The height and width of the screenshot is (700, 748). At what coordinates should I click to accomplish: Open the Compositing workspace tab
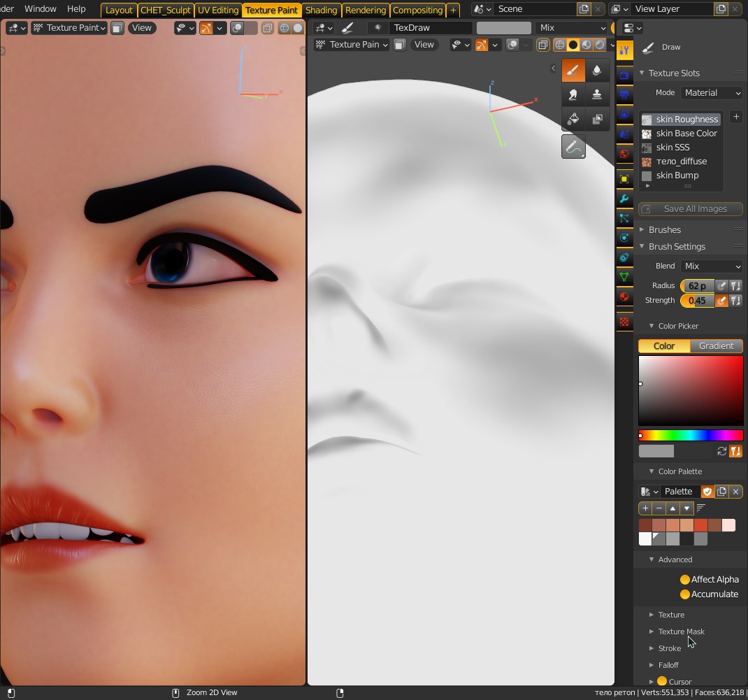point(418,10)
